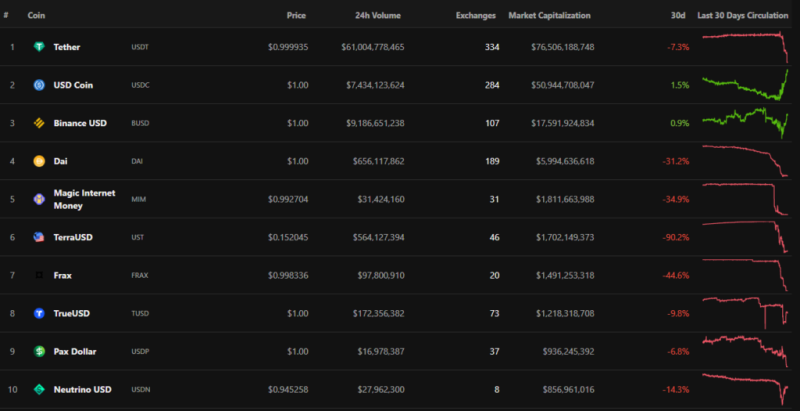Click the USD Coin logo icon
This screenshot has height=411, width=800.
(x=40, y=85)
